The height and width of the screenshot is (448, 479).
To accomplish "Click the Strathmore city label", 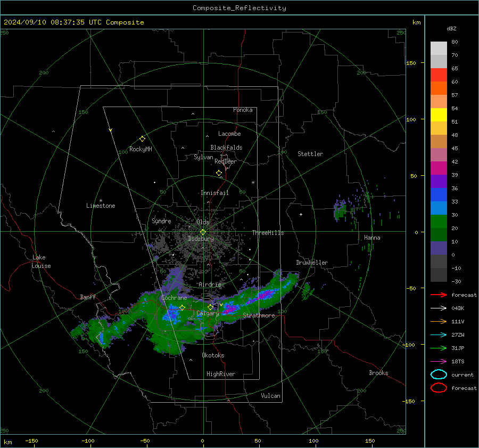I will pos(259,315).
